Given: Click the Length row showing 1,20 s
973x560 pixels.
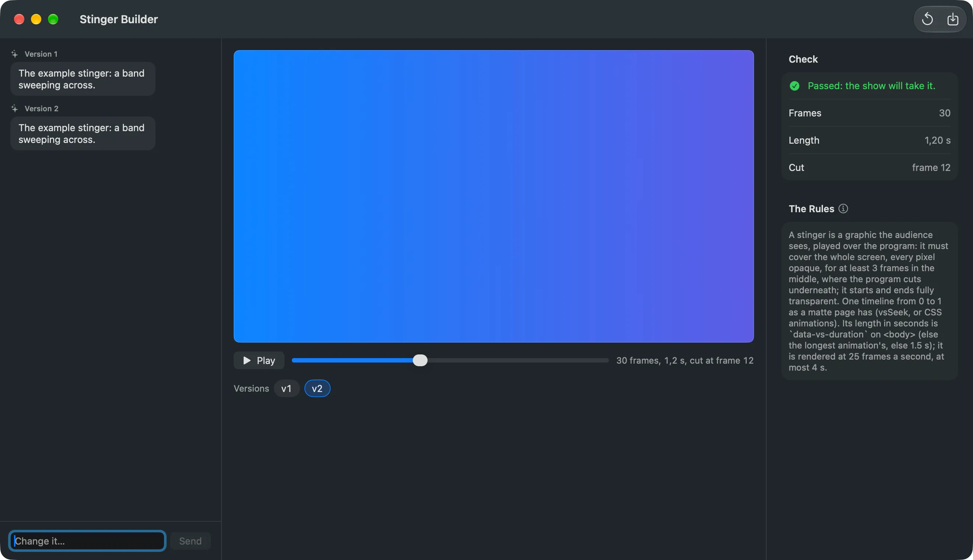Looking at the screenshot, I should tap(869, 140).
